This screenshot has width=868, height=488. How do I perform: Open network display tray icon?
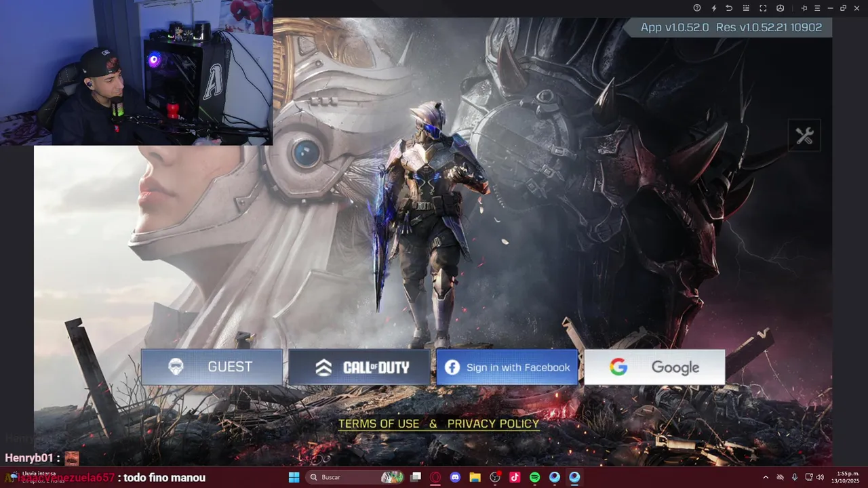(x=809, y=477)
